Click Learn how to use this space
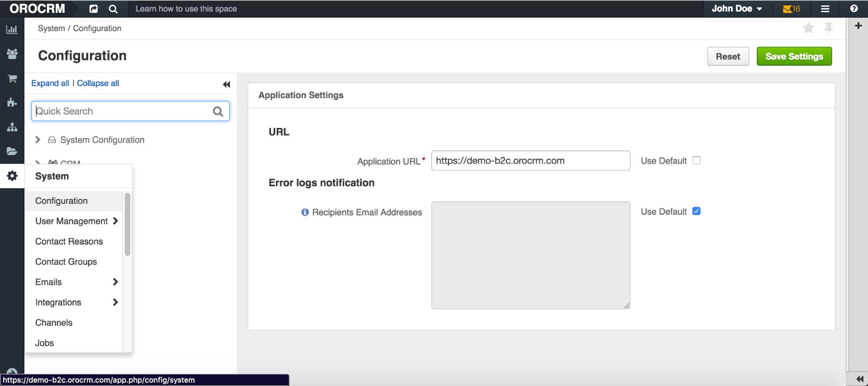The width and height of the screenshot is (868, 386). click(x=186, y=9)
